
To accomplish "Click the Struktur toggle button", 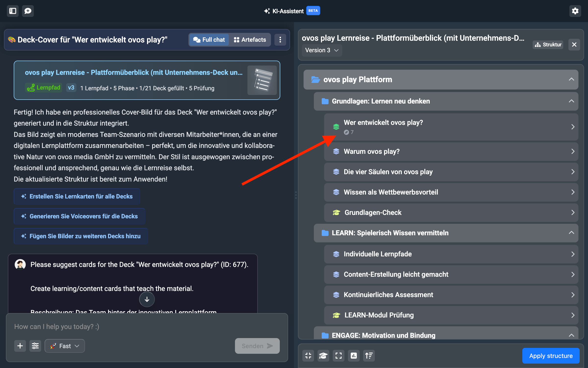I will tap(548, 45).
